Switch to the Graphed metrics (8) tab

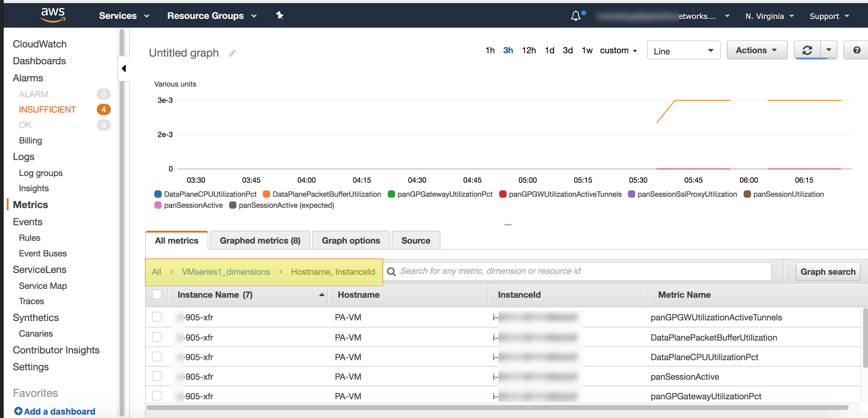[260, 241]
